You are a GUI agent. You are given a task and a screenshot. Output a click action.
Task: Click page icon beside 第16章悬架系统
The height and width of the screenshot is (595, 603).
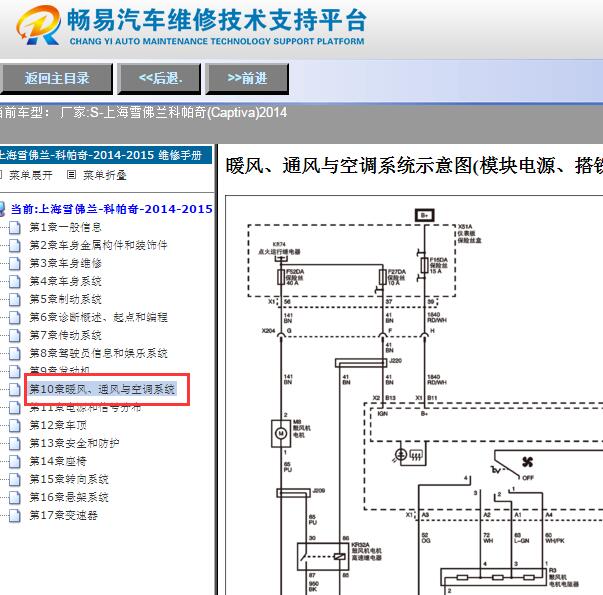coord(15,497)
